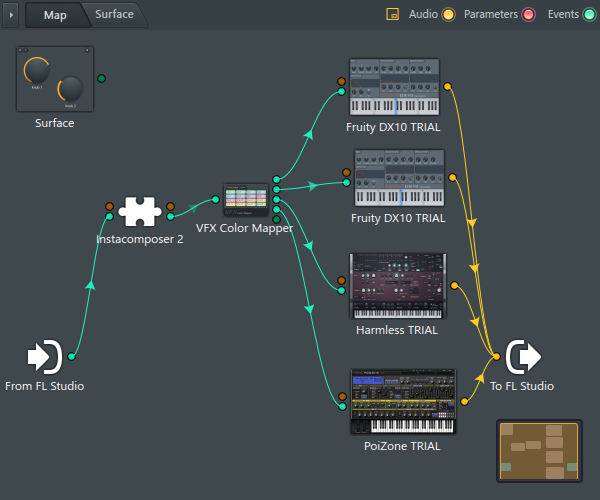
Task: Click upper Fruity DX10 parameter input port
Action: [x=341, y=81]
